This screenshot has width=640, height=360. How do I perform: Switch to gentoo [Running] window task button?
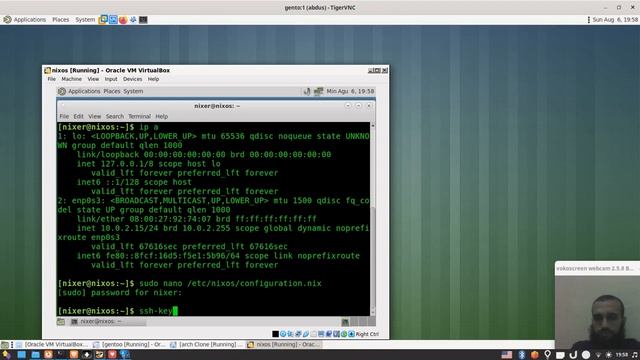click(x=129, y=344)
